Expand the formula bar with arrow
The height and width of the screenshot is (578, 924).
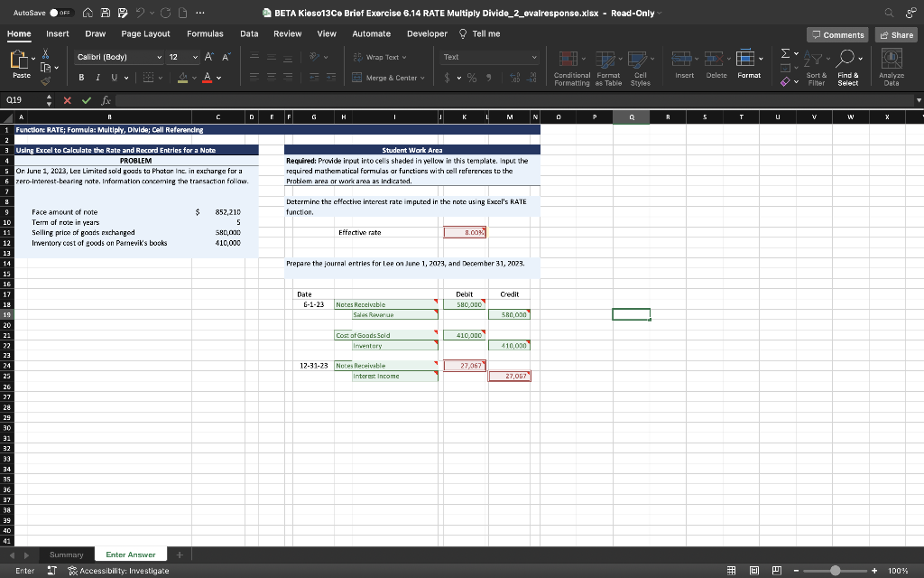coord(918,100)
